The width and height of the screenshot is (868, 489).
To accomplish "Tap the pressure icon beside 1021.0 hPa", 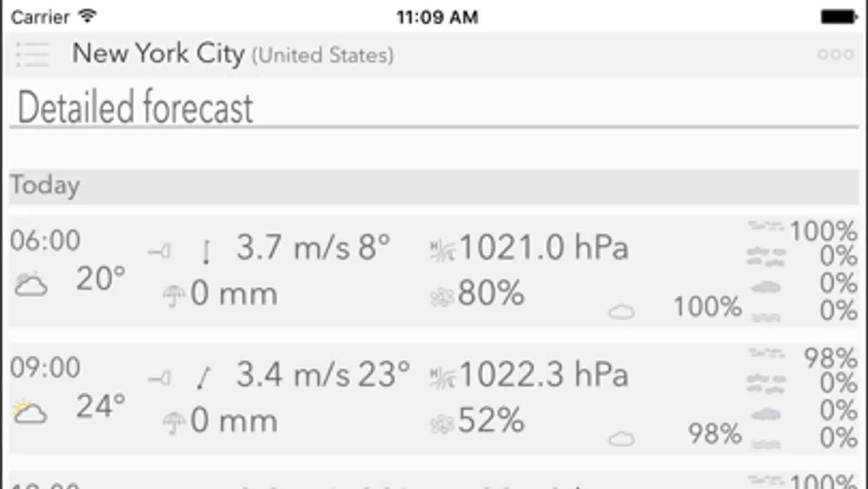I will pos(442,250).
